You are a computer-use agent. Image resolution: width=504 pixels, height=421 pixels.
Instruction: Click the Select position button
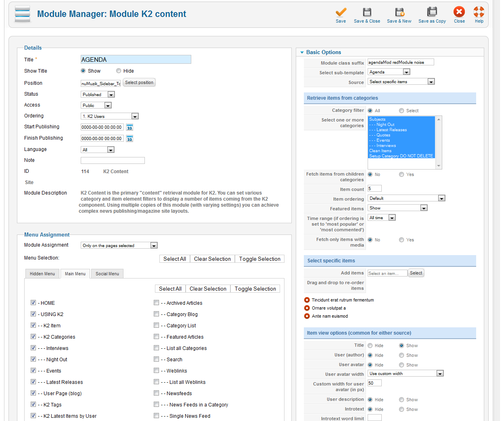(139, 82)
